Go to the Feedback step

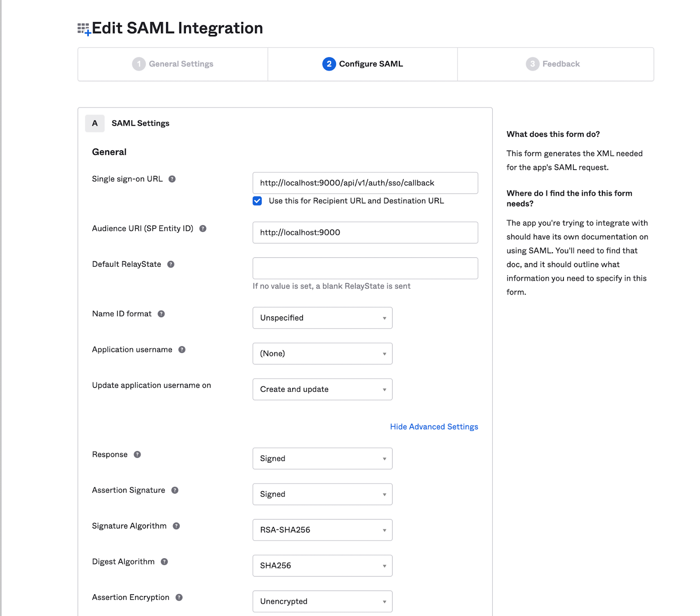(555, 64)
